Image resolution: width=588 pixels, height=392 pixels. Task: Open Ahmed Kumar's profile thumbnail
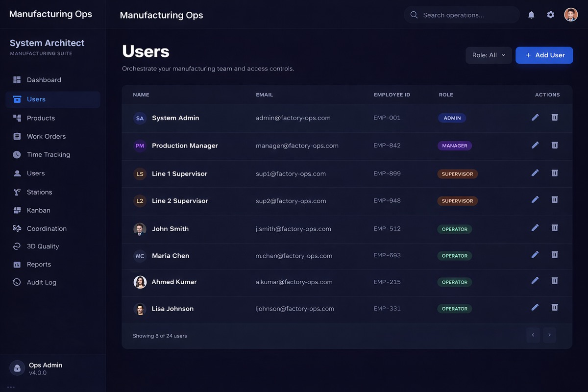coord(140,281)
